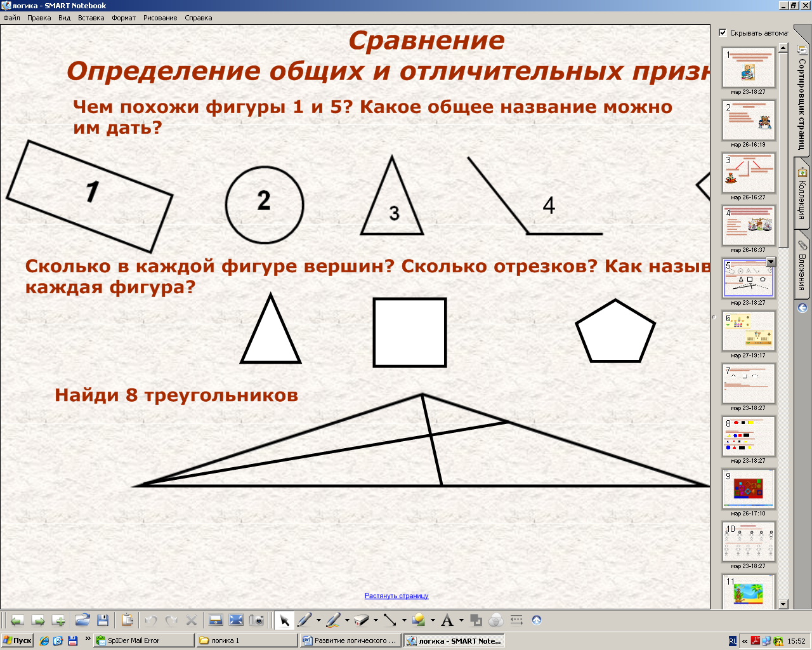Screen dimensions: 812x650
Task: Open screen capture camera tool
Action: coord(256,620)
